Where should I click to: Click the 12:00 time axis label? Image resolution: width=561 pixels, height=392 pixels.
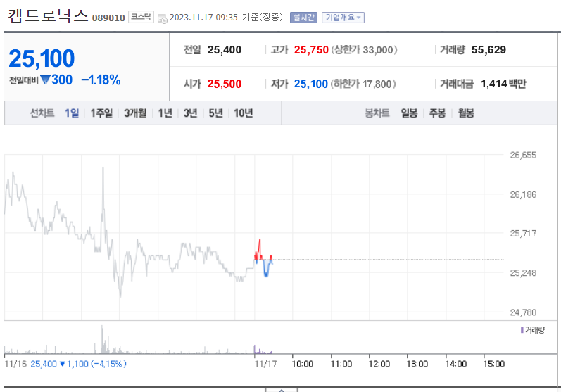379,364
